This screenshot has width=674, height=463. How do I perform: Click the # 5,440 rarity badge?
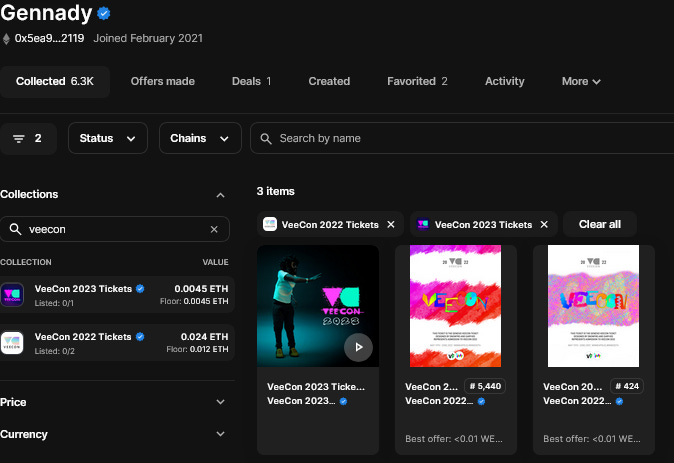coord(485,386)
